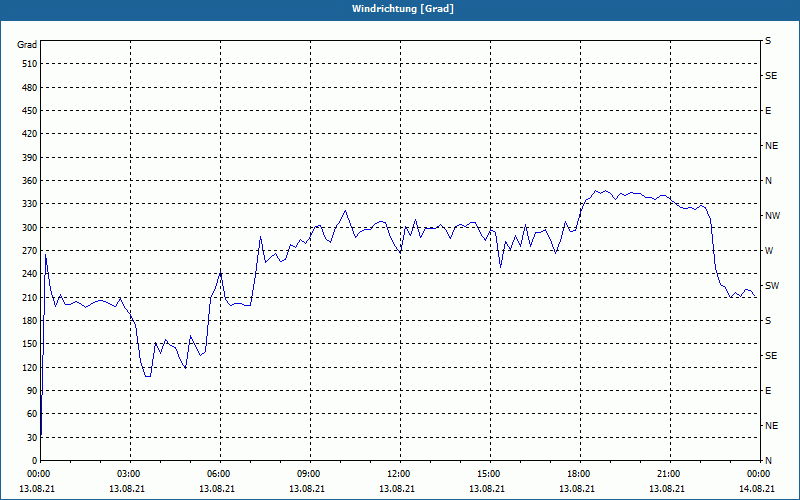Screen dimensions: 800x500
Task: Select the 210 degree axis label
Action: click(30, 297)
